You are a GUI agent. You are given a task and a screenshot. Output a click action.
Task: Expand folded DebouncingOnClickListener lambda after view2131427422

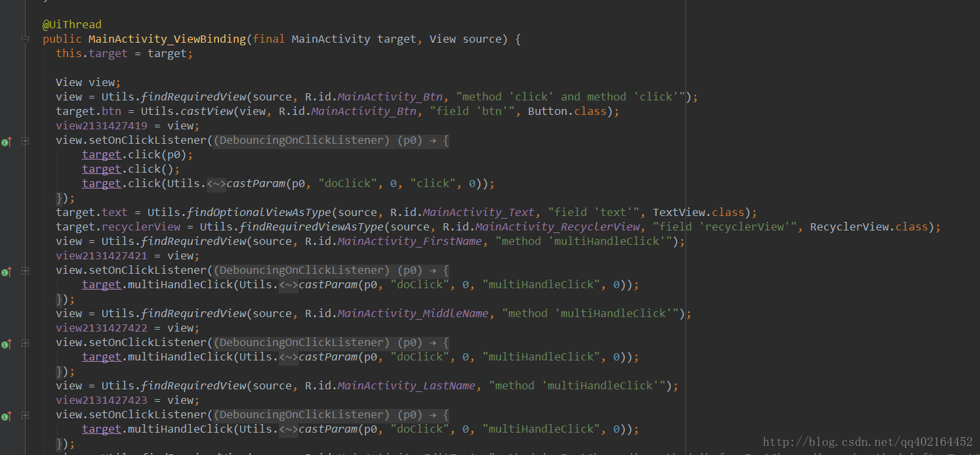[x=331, y=343]
